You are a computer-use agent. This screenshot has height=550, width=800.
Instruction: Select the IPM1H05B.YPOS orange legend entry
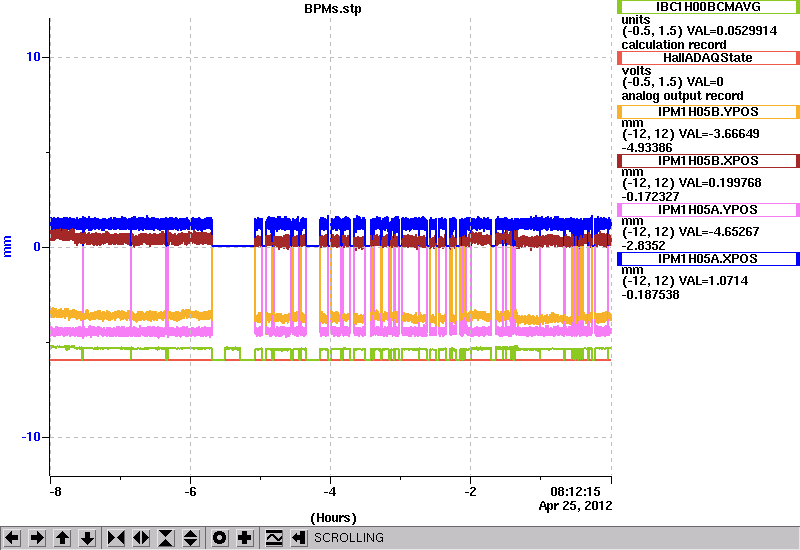click(x=708, y=112)
